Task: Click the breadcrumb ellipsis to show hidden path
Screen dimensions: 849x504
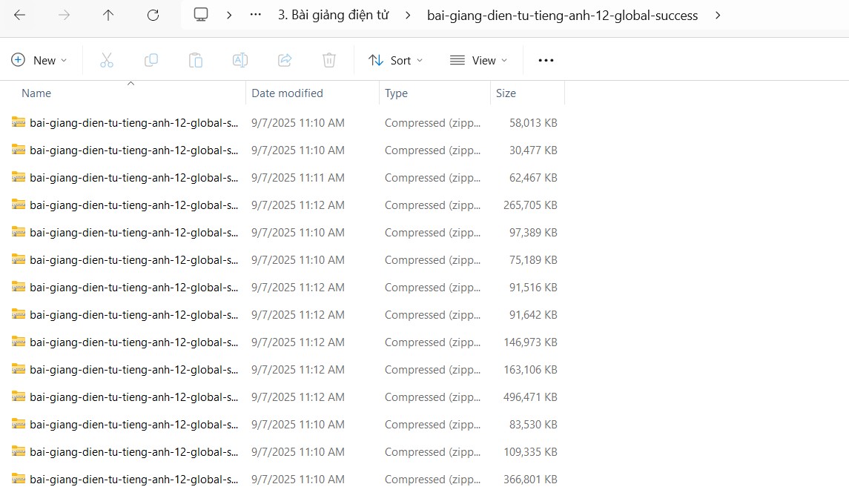Action: pyautogui.click(x=255, y=14)
